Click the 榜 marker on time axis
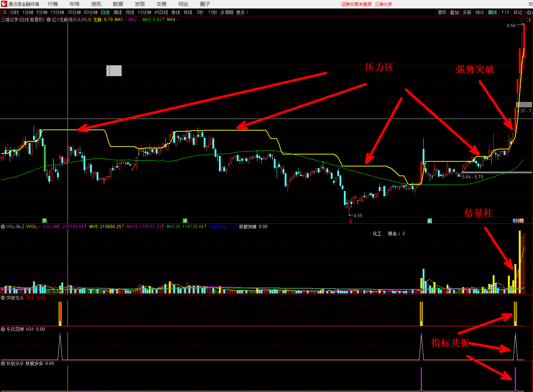The height and width of the screenshot is (392, 533). click(521, 220)
